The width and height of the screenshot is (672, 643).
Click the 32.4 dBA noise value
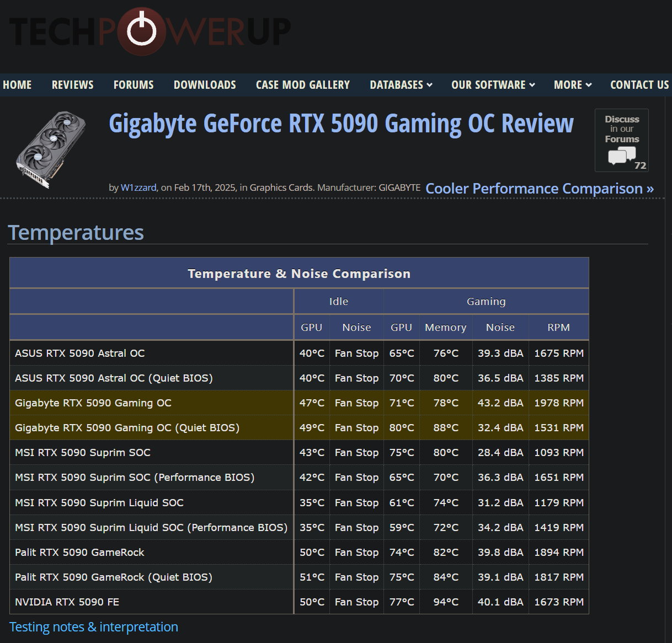(x=500, y=427)
